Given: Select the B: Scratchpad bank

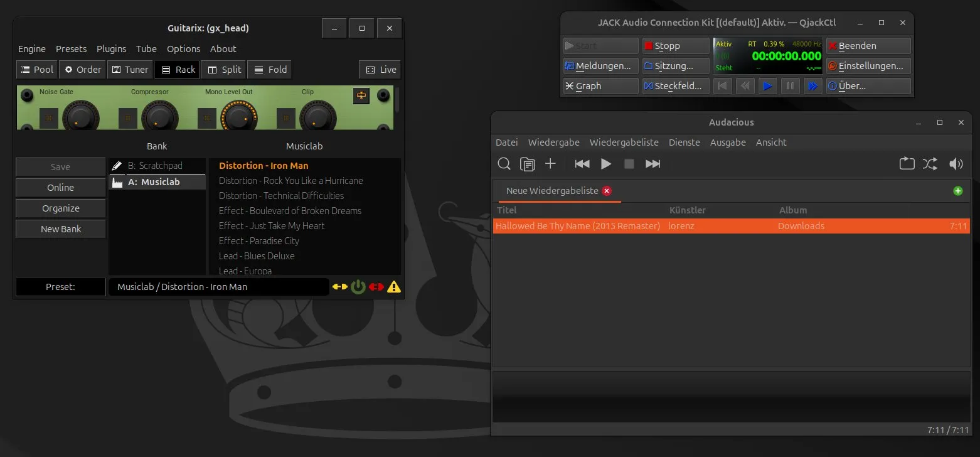Looking at the screenshot, I should (x=157, y=166).
